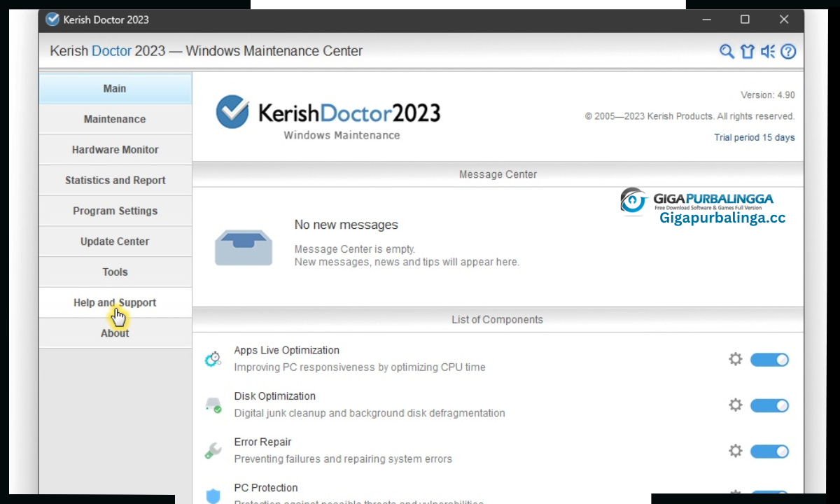Click the Disk Optimization drive icon
The image size is (840, 504).
coord(213,405)
